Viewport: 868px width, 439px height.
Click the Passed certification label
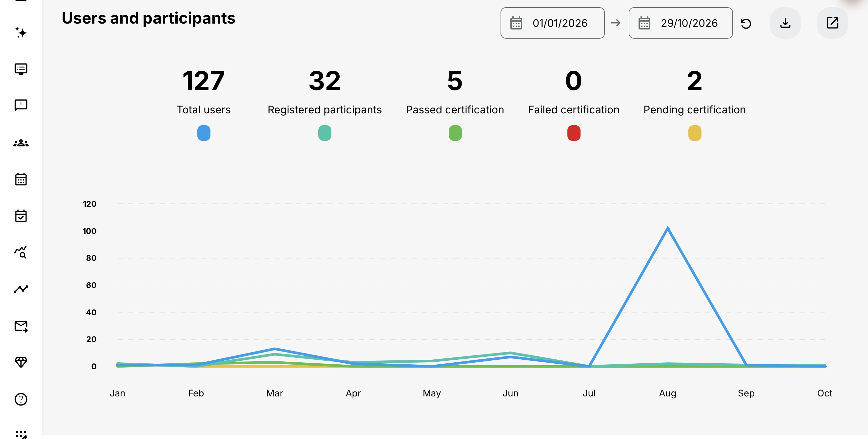click(x=455, y=110)
